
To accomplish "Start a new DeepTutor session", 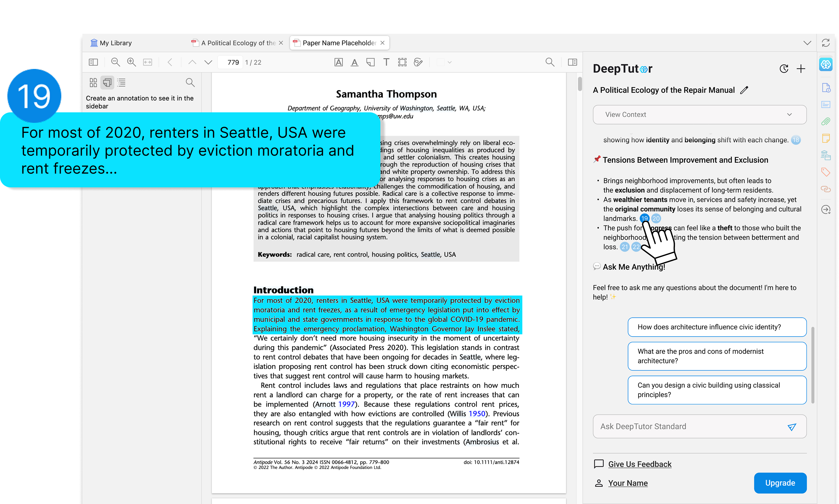I will pos(801,69).
